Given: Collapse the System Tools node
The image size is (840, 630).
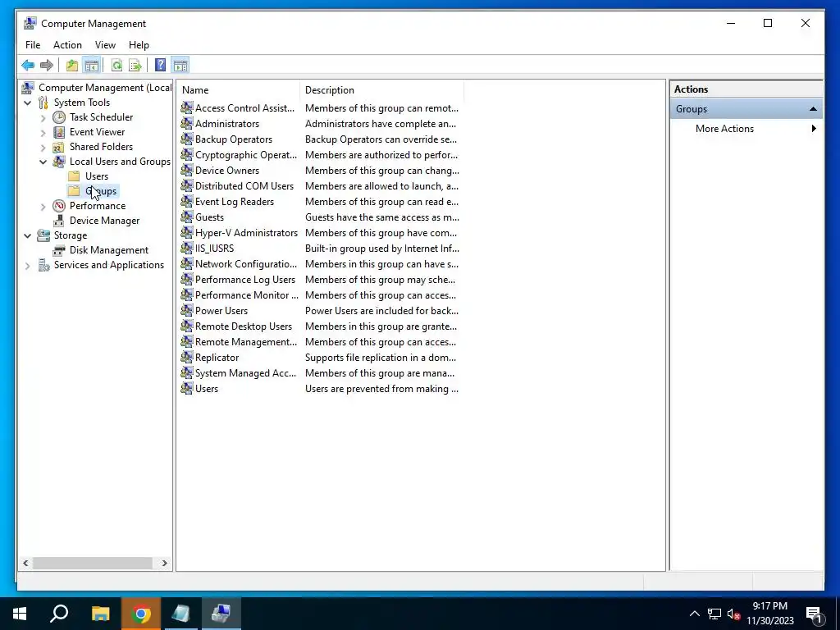Looking at the screenshot, I should [x=28, y=103].
